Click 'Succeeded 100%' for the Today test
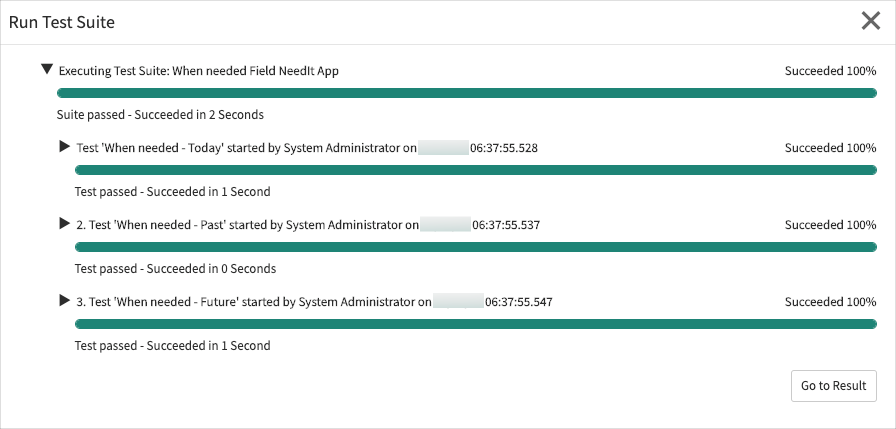The image size is (896, 429). pos(830,148)
